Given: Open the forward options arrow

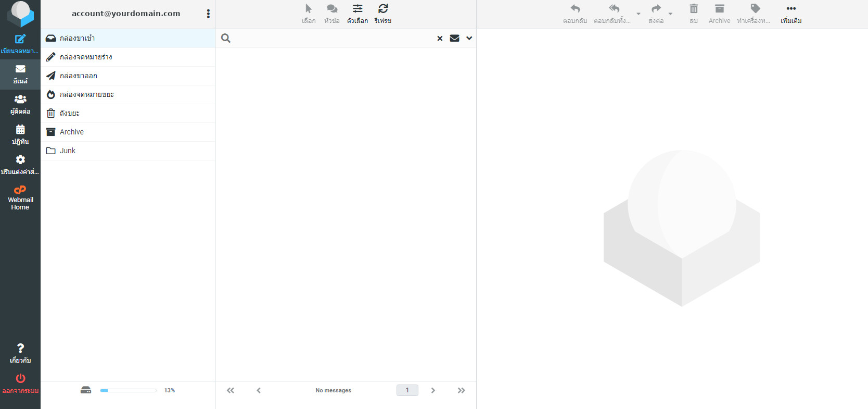Looking at the screenshot, I should (x=670, y=14).
